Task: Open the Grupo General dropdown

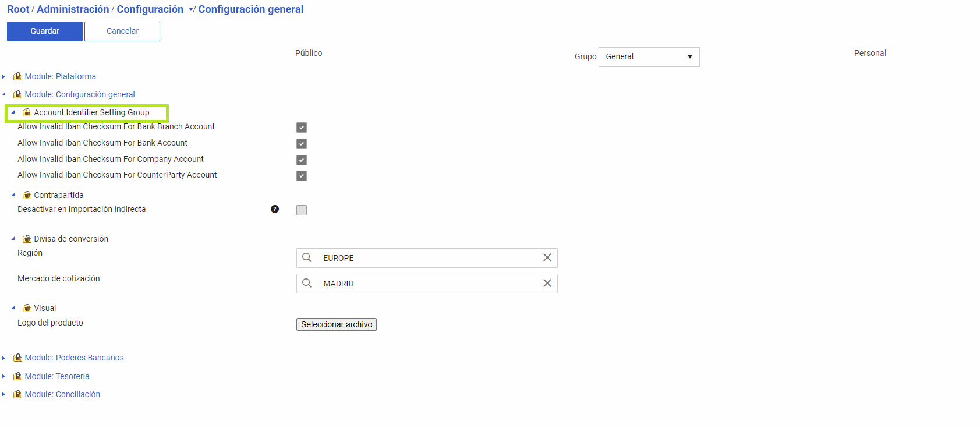Action: pos(649,57)
